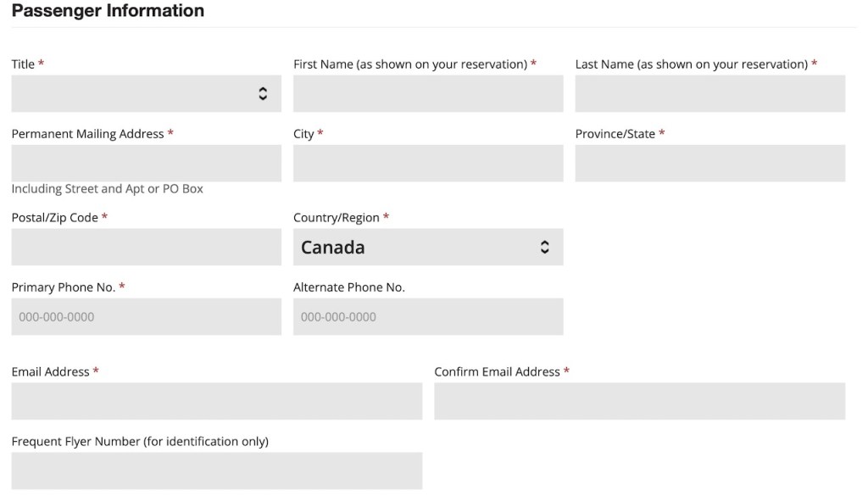Screen dimensions: 868x502
Task: Click the 'Province/State' label text
Action: pos(615,134)
